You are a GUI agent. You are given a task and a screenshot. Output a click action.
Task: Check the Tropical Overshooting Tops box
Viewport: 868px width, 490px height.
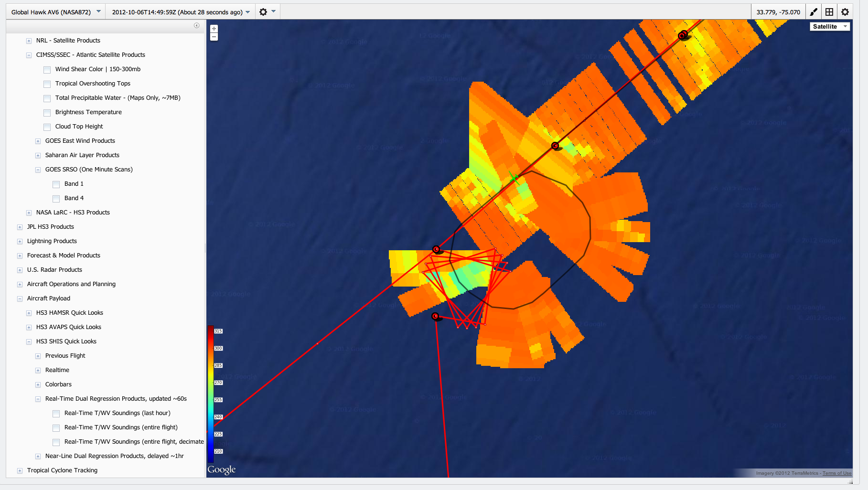[x=47, y=84]
